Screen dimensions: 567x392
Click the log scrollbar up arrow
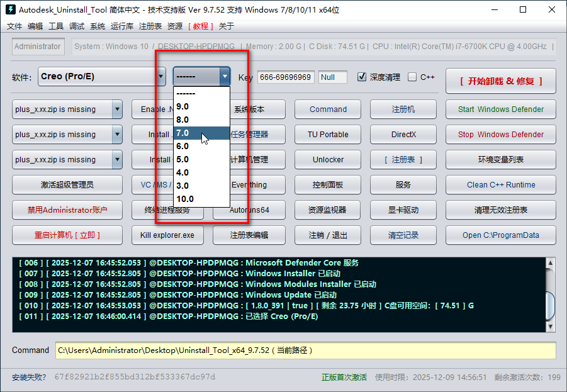click(550, 263)
